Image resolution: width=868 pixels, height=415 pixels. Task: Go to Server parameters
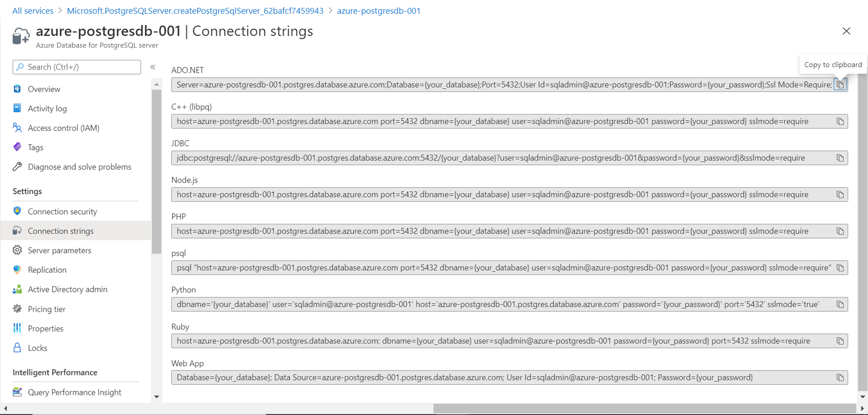tap(59, 250)
